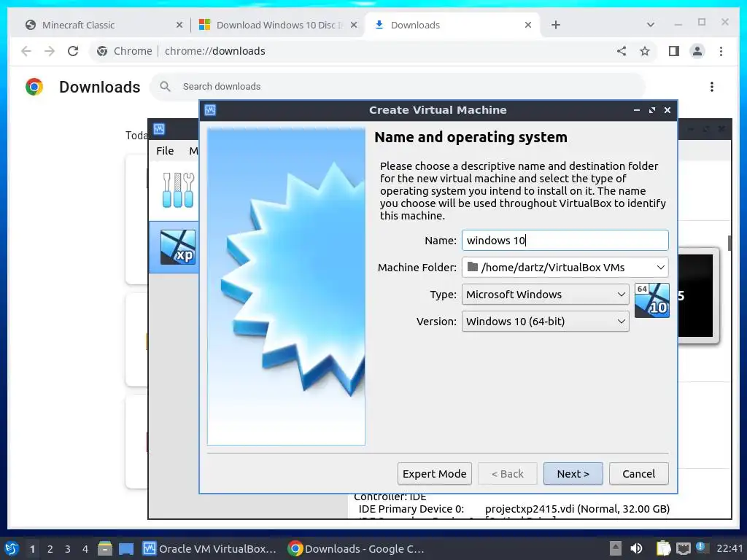Select the VirtualBox Tools icon in the sidebar
Screen dimensions: 747x560
[x=178, y=190]
